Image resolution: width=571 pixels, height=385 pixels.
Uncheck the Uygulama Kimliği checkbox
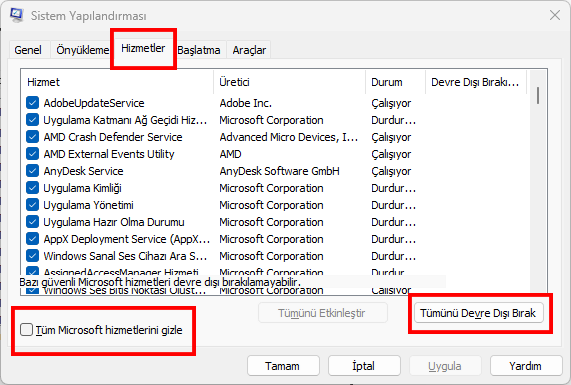click(x=32, y=188)
